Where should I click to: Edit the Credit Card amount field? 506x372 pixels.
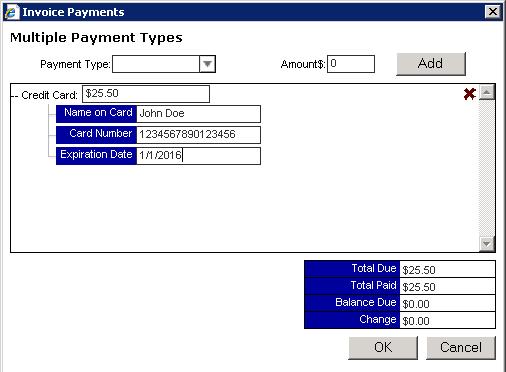[x=146, y=94]
